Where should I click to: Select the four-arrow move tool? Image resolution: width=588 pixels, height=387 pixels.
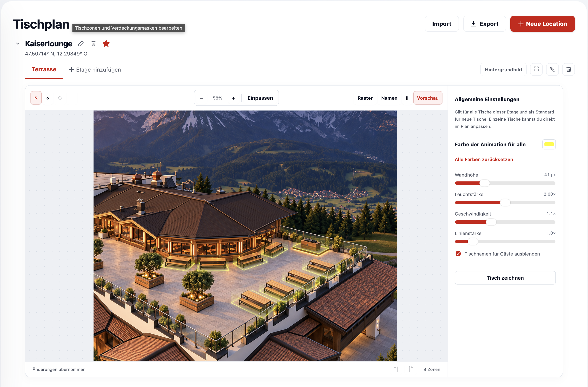tap(48, 98)
